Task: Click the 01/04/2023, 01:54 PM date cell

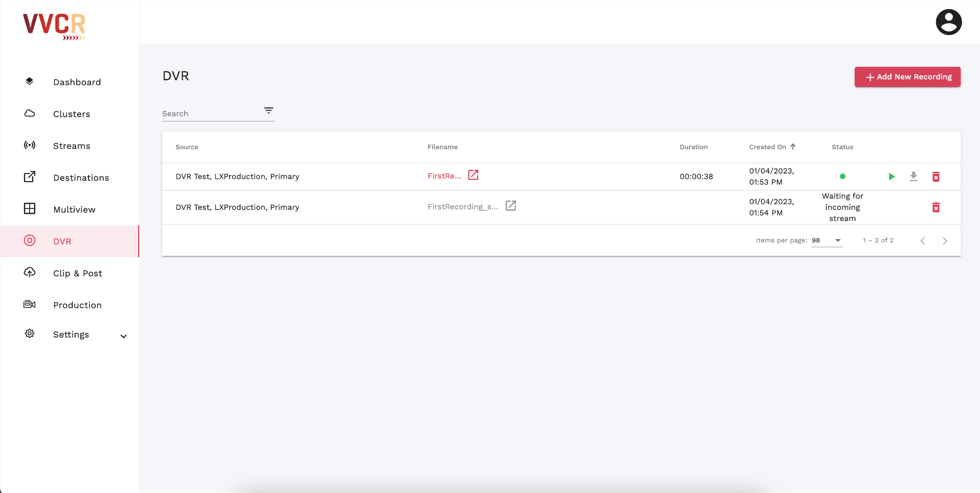Action: point(771,207)
